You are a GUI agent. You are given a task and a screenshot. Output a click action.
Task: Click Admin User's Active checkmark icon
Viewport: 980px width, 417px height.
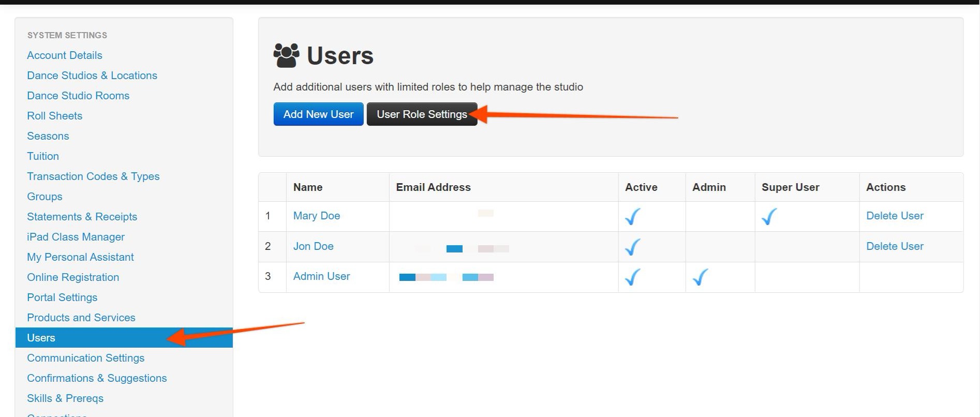coord(632,277)
